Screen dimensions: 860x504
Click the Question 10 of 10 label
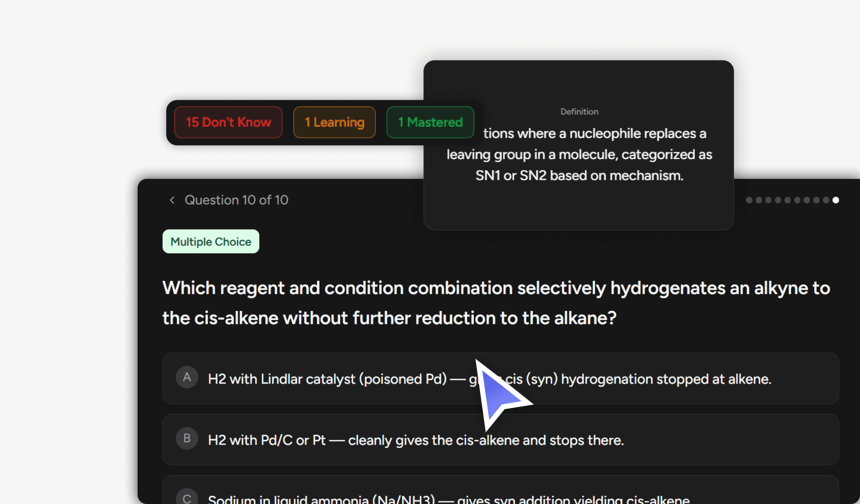click(x=236, y=200)
